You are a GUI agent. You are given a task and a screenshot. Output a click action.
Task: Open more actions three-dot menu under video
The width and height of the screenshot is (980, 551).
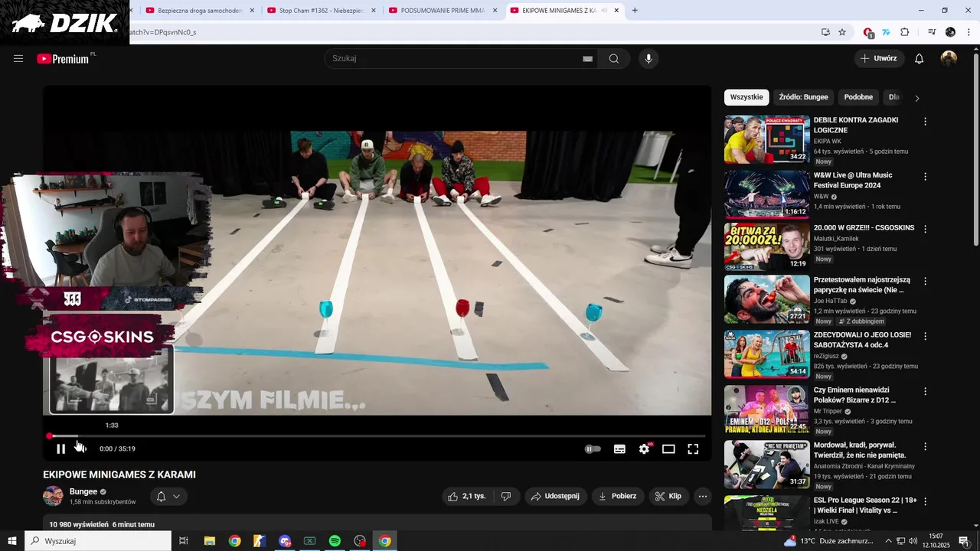tap(703, 496)
